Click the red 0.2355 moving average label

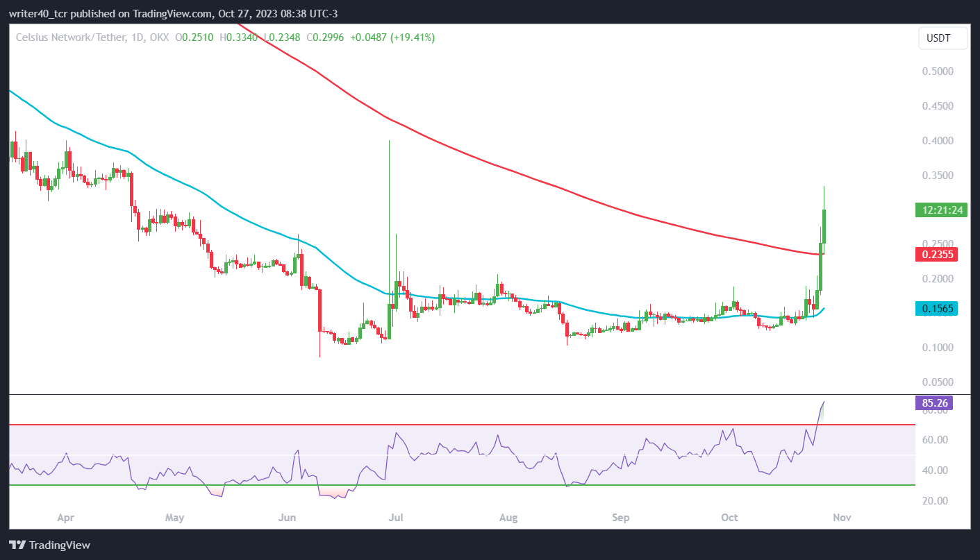(937, 255)
